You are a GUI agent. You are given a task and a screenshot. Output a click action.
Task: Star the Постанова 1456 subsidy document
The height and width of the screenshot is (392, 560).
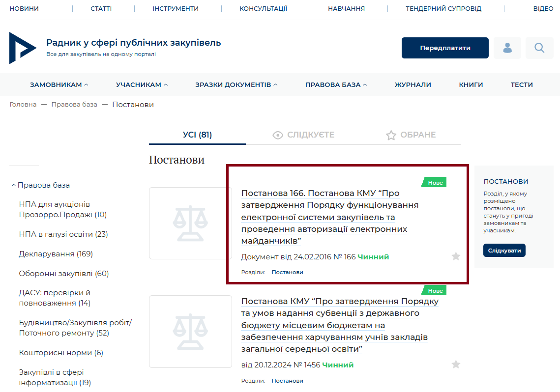click(456, 364)
